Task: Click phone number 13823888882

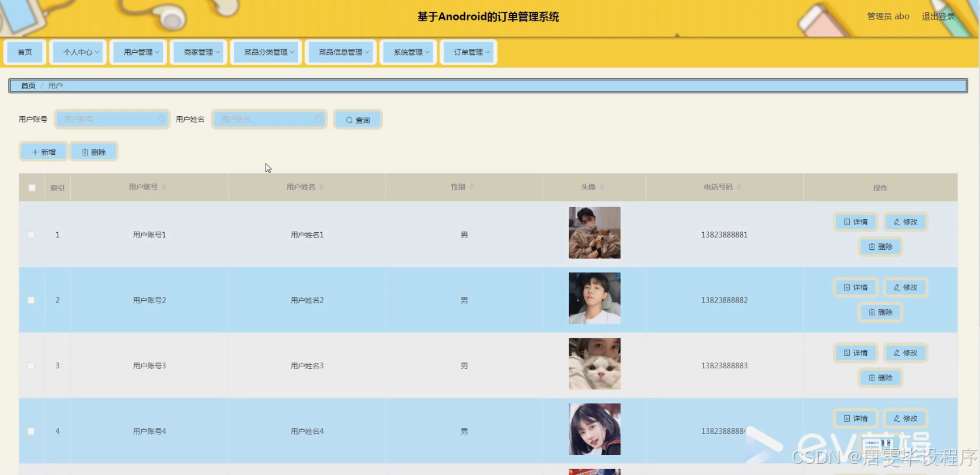Action: [x=724, y=300]
